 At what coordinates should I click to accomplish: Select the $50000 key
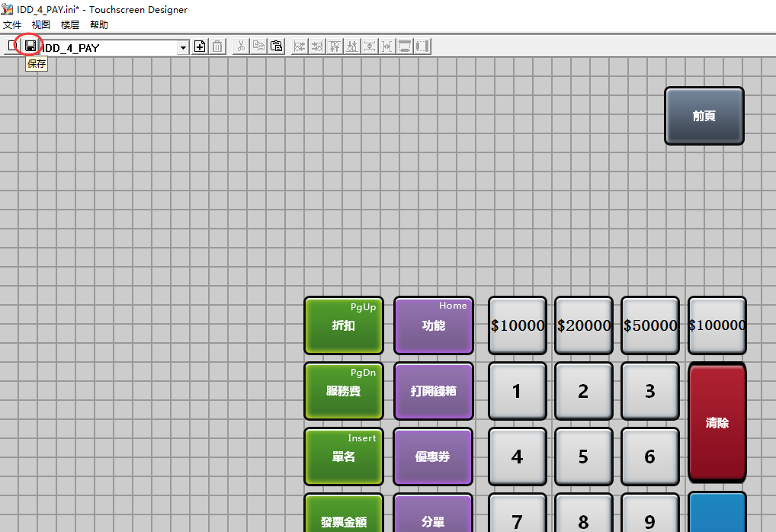click(649, 325)
